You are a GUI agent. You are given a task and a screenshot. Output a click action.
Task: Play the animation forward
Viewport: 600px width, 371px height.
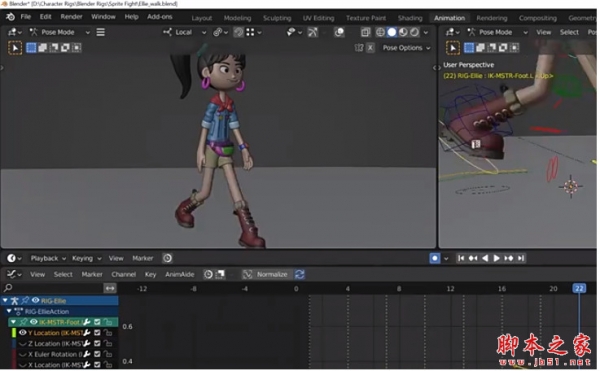click(x=497, y=259)
